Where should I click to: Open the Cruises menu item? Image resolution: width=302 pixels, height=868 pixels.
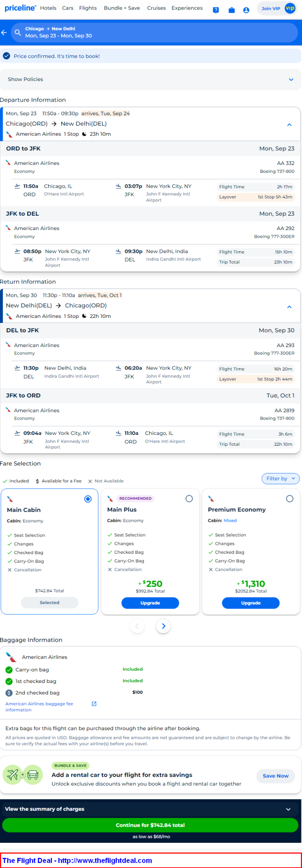[x=156, y=8]
